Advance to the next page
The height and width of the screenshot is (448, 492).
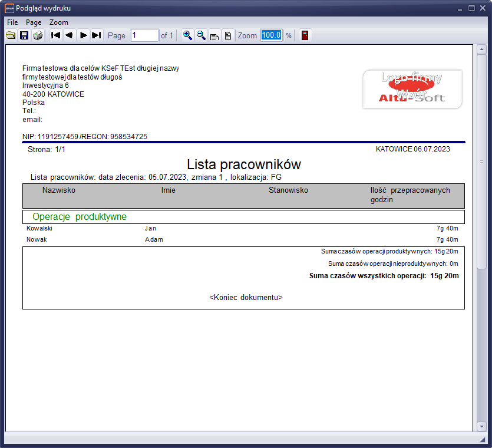83,35
